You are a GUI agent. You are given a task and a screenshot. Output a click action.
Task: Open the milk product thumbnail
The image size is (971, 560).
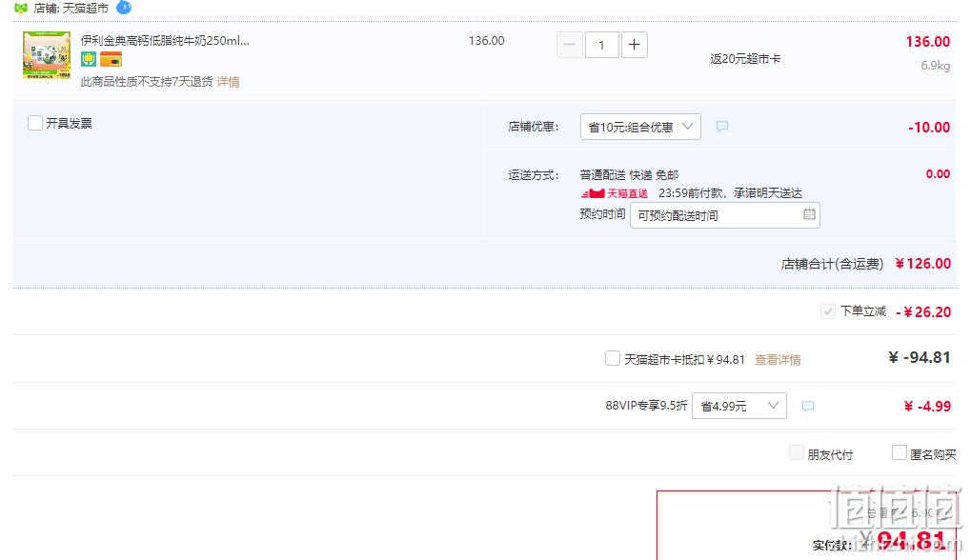point(47,55)
